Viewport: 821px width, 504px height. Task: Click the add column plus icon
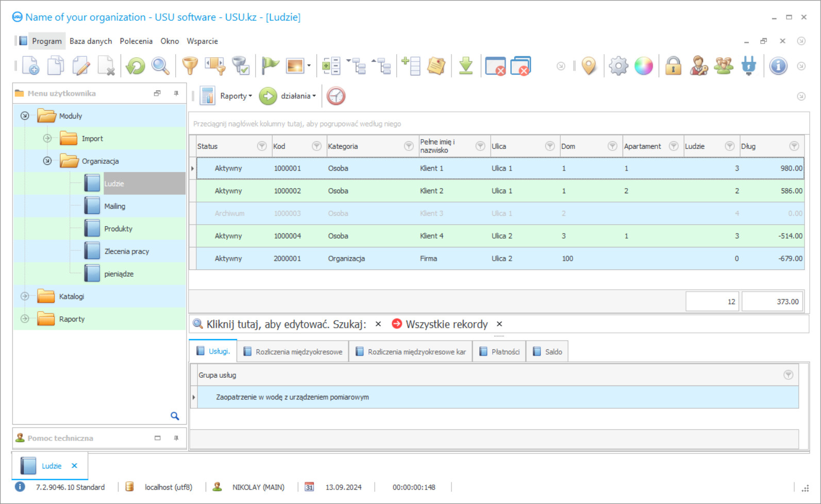tap(411, 66)
